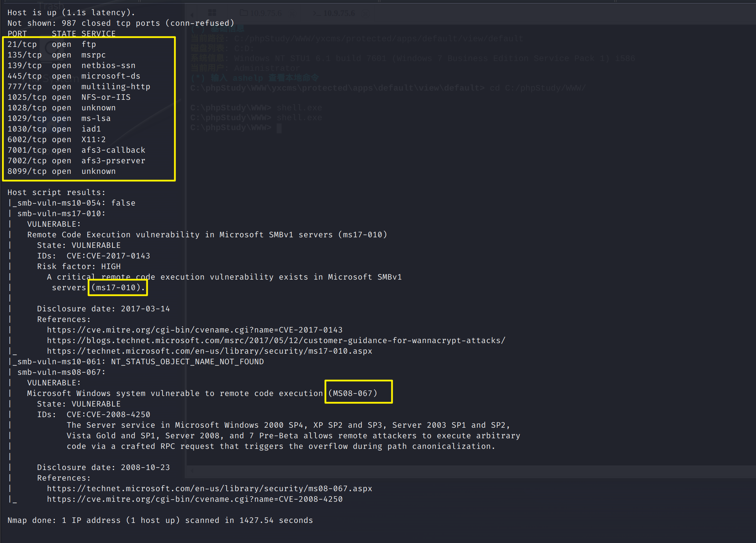Viewport: 756px width, 543px height.
Task: Click 'The Server service in Microsoft Windows 2000' line
Action: tap(289, 425)
